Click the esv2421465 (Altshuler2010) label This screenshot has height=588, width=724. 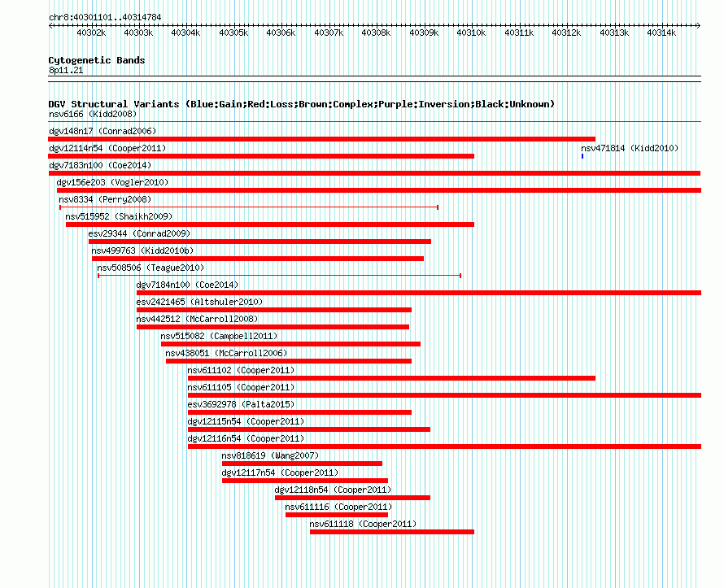click(x=199, y=302)
